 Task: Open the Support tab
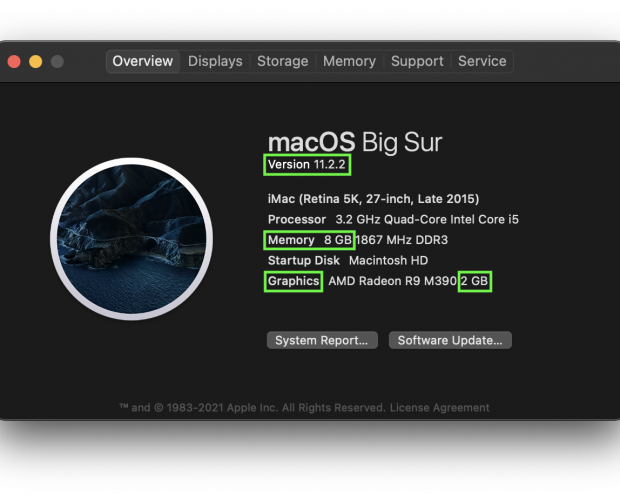[x=417, y=61]
